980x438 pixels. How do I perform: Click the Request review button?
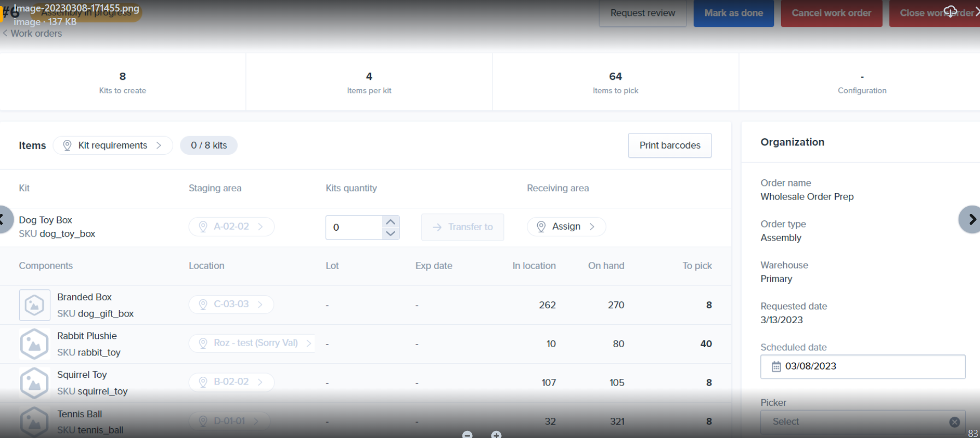pyautogui.click(x=642, y=13)
